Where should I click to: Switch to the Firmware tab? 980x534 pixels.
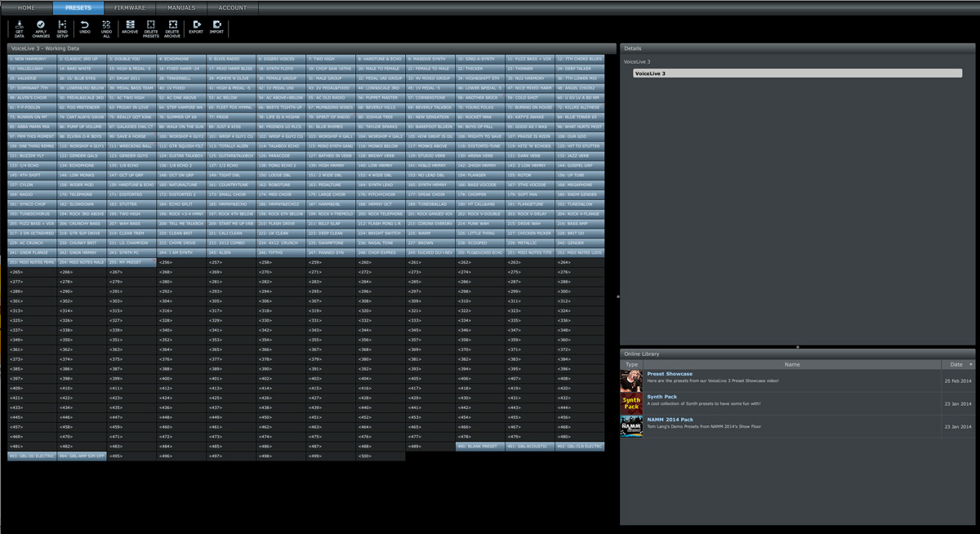coord(130,7)
